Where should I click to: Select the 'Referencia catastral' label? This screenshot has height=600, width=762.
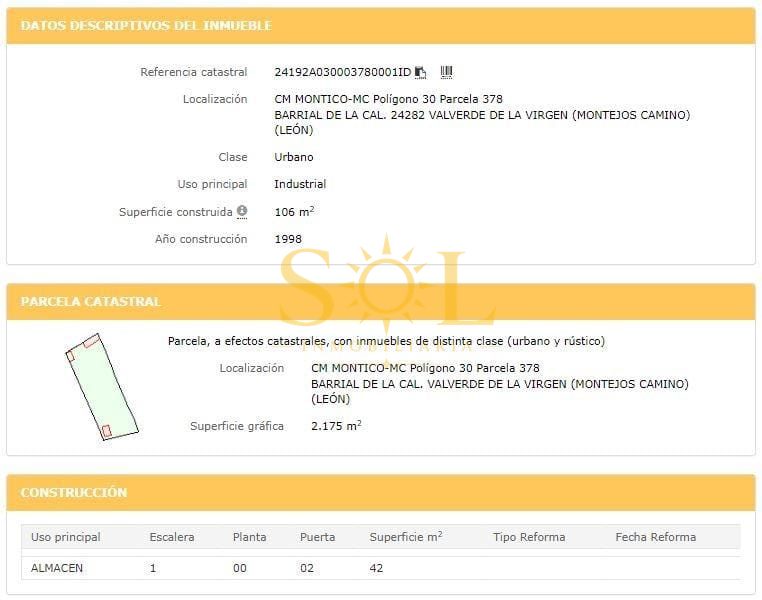pyautogui.click(x=193, y=72)
